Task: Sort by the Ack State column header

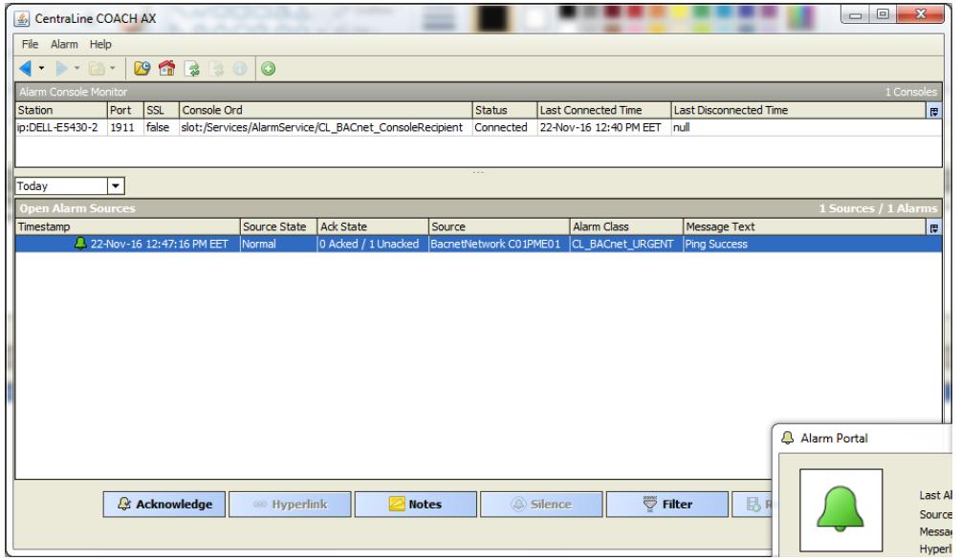Action: coord(372,226)
